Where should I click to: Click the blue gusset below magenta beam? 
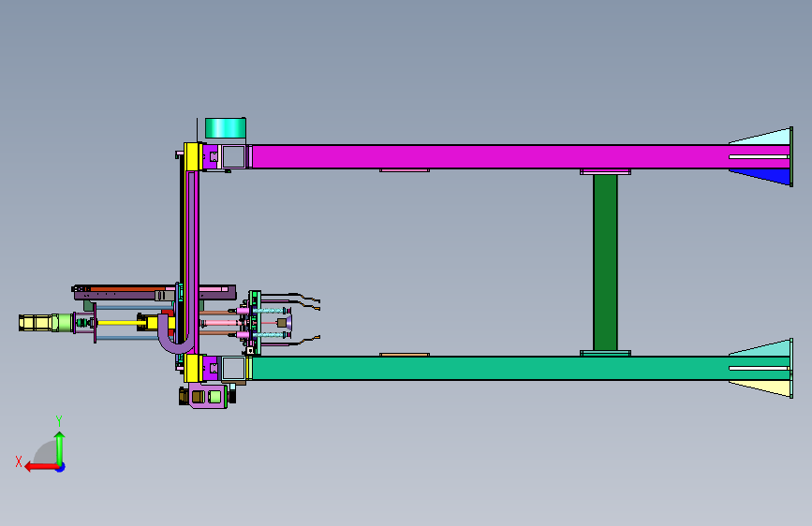[766, 176]
